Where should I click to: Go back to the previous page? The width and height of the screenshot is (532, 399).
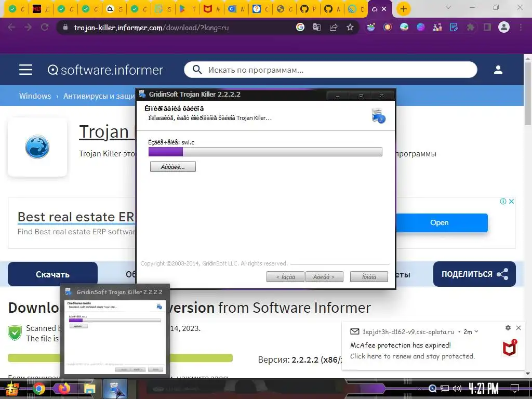coord(11,27)
